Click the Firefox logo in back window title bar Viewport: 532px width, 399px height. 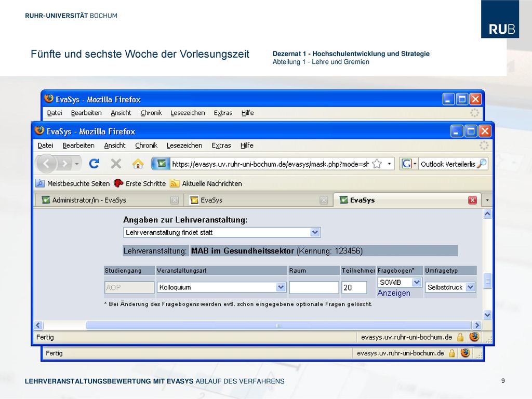(49, 98)
